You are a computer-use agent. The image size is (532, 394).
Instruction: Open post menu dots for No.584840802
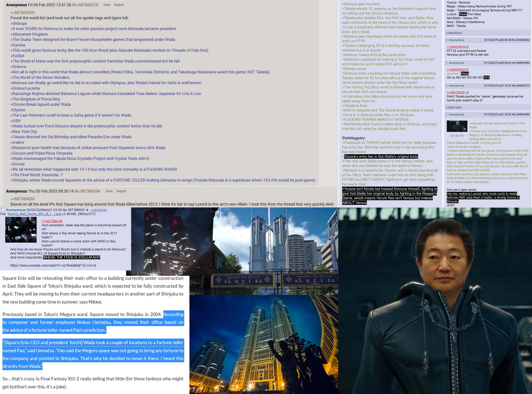pos(447,114)
